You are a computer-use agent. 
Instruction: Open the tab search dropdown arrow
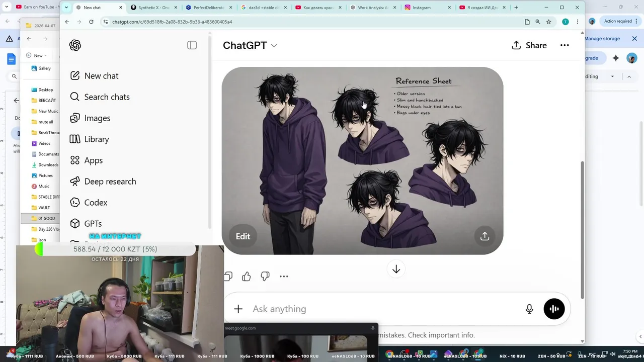click(x=66, y=8)
